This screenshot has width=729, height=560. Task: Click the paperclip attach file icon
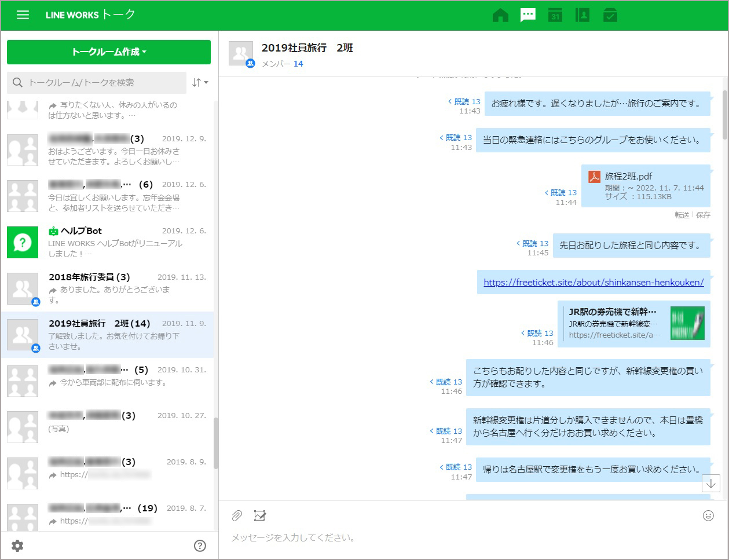tap(237, 515)
